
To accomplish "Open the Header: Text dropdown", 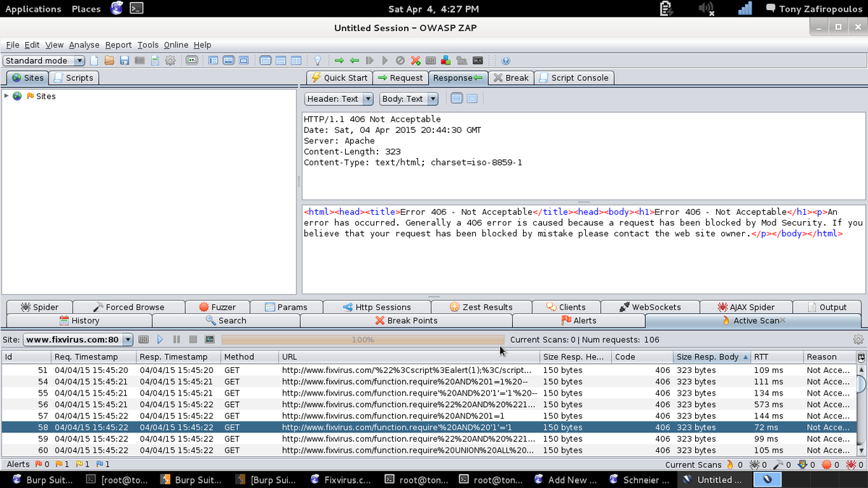I will pyautogui.click(x=339, y=99).
